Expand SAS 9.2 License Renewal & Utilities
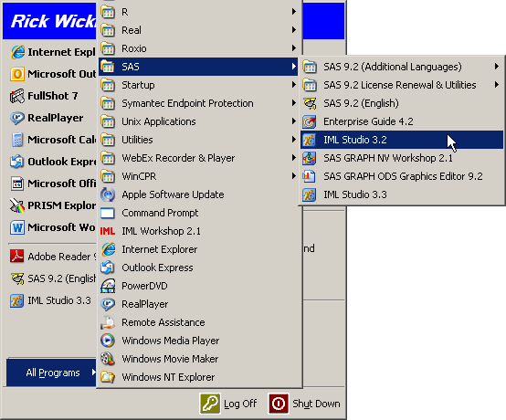The image size is (506, 420). tap(402, 85)
